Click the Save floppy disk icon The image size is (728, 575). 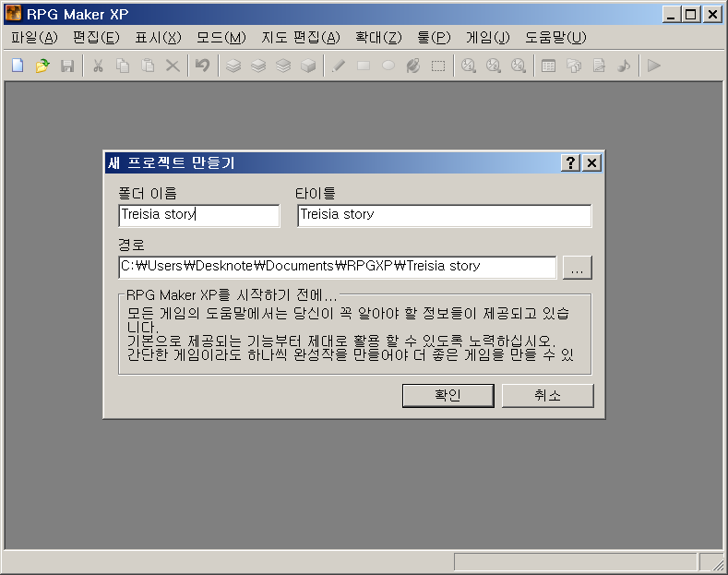pos(67,66)
